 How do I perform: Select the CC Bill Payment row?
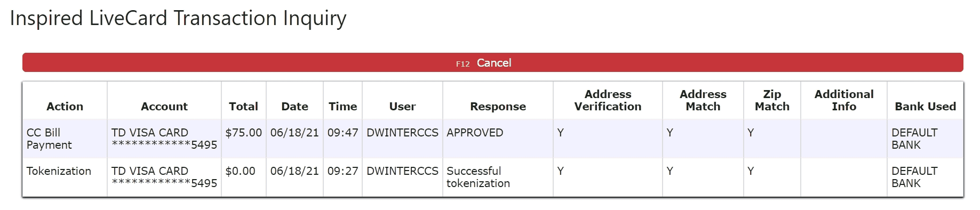coord(492,139)
